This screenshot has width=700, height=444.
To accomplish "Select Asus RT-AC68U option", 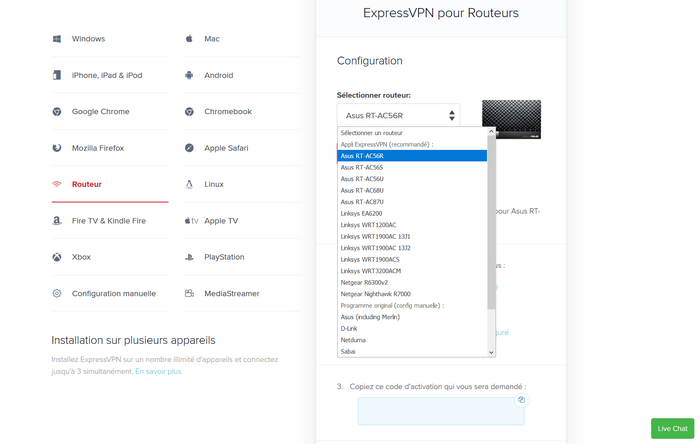I will (412, 191).
